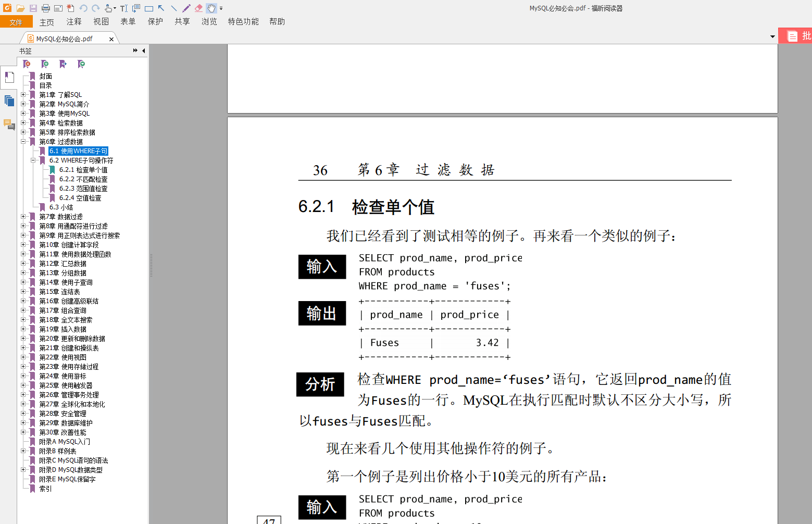The width and height of the screenshot is (812, 524).
Task: Open the quick access toolbar customize dropdown
Action: tap(221, 8)
